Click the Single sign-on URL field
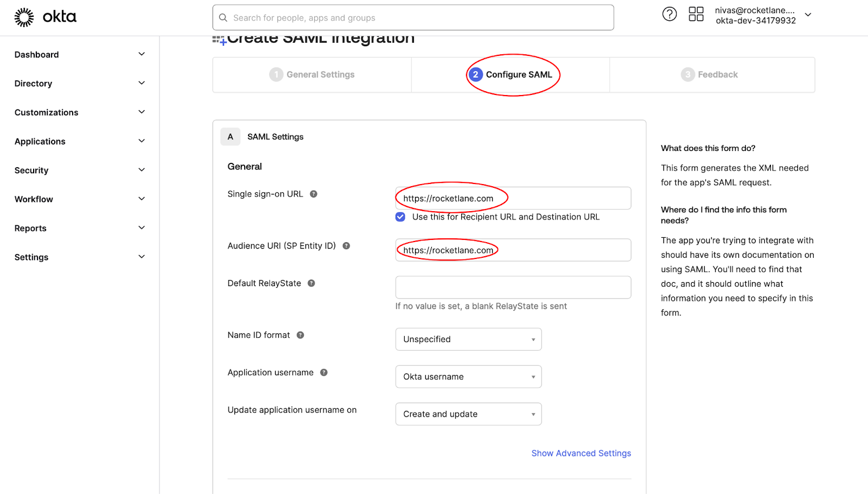The height and width of the screenshot is (494, 868). (x=513, y=198)
